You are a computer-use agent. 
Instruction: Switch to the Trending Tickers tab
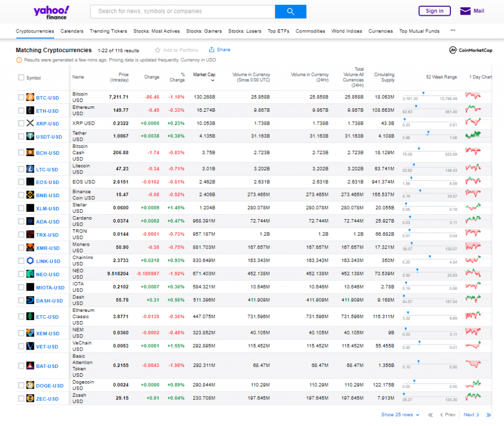[x=108, y=31]
